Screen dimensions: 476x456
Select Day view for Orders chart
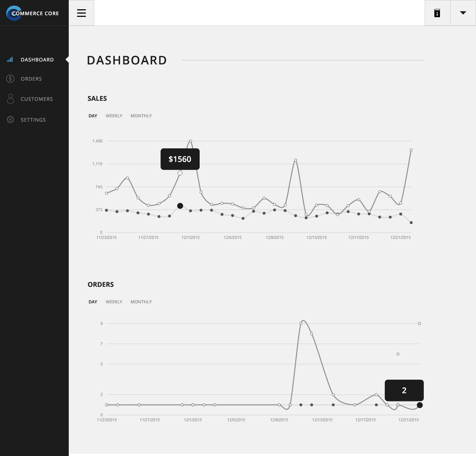point(93,302)
